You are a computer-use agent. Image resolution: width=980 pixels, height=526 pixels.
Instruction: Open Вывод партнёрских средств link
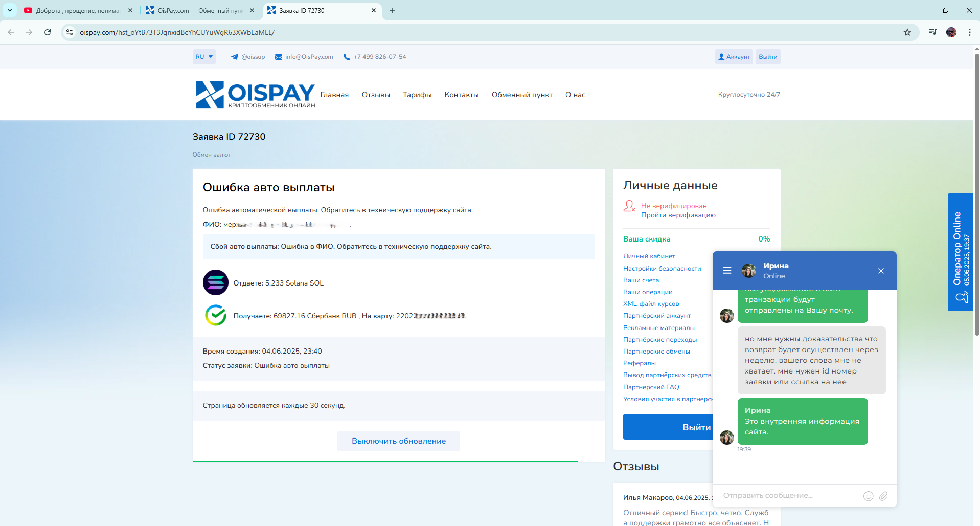[667, 375]
